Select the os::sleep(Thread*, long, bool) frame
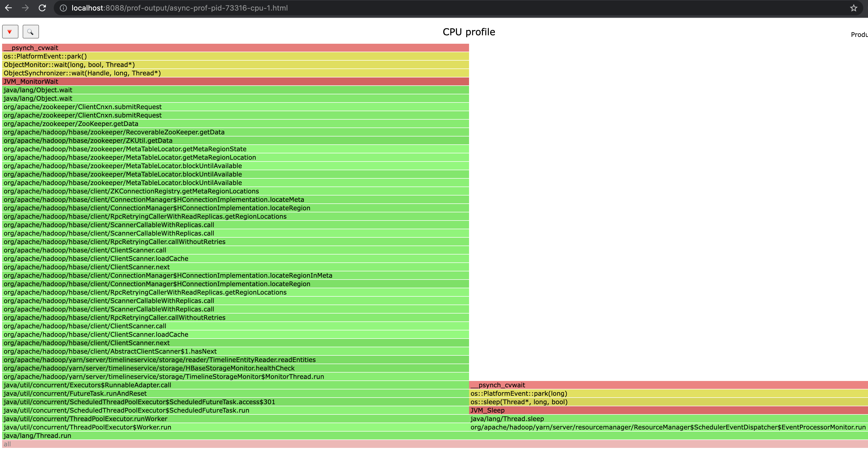The image size is (868, 450). coord(668,402)
